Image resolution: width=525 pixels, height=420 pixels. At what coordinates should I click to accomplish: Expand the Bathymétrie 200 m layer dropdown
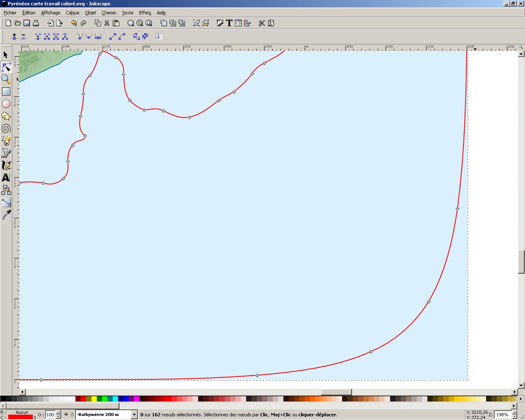[134, 415]
